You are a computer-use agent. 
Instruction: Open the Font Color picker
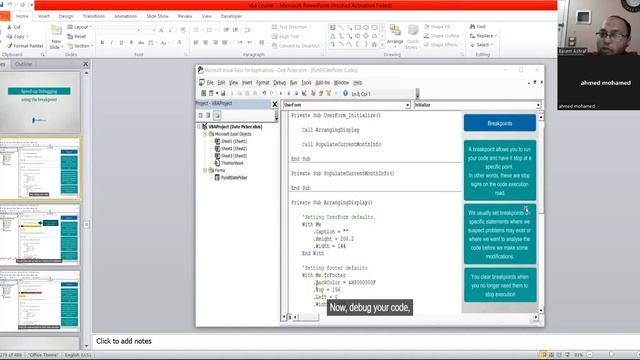pos(180,42)
